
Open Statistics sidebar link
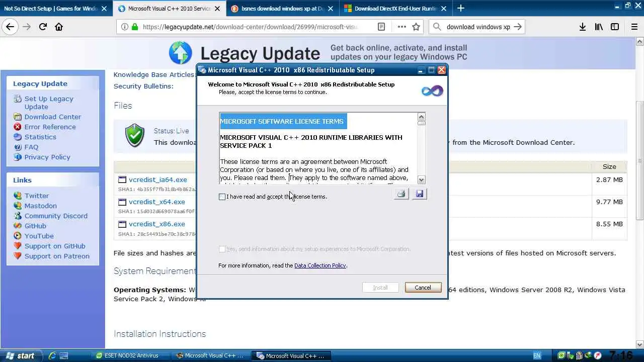point(40,137)
